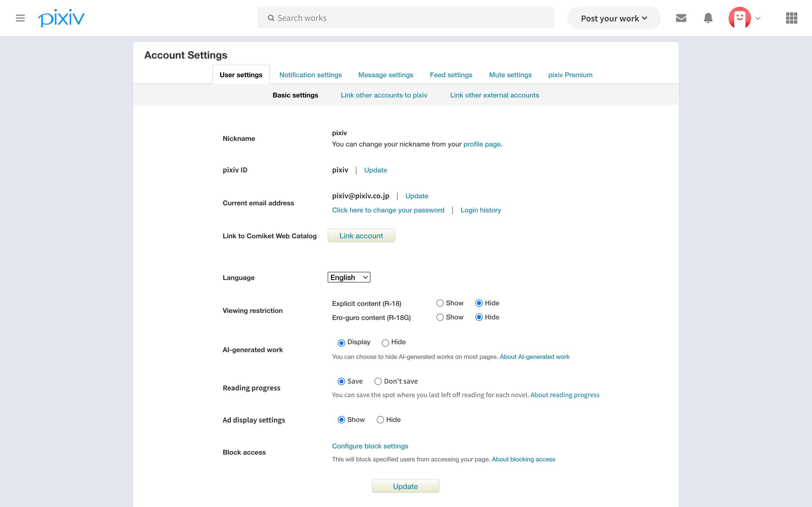Click Login history
Screen dimensions: 812x507
coord(480,210)
